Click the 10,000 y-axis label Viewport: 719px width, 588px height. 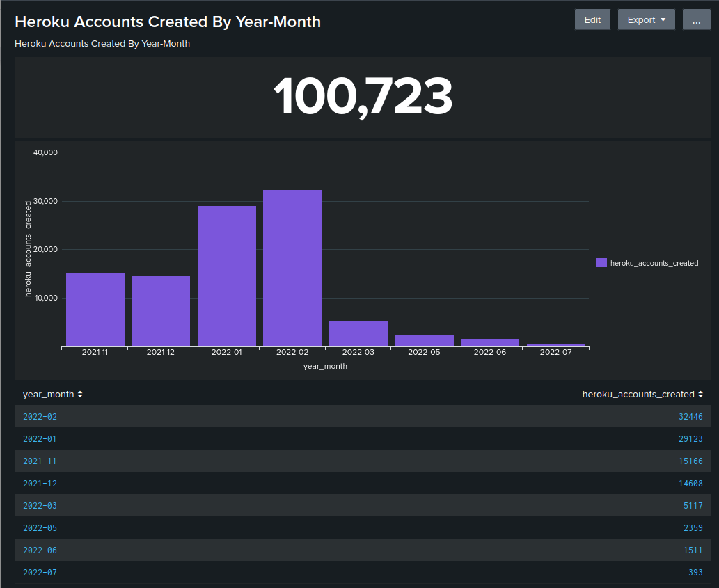pos(47,298)
